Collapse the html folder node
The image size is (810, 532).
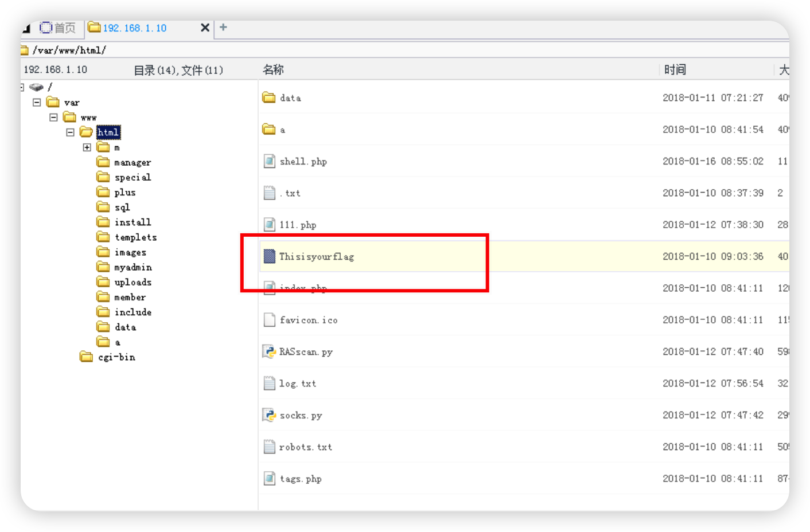tap(70, 132)
